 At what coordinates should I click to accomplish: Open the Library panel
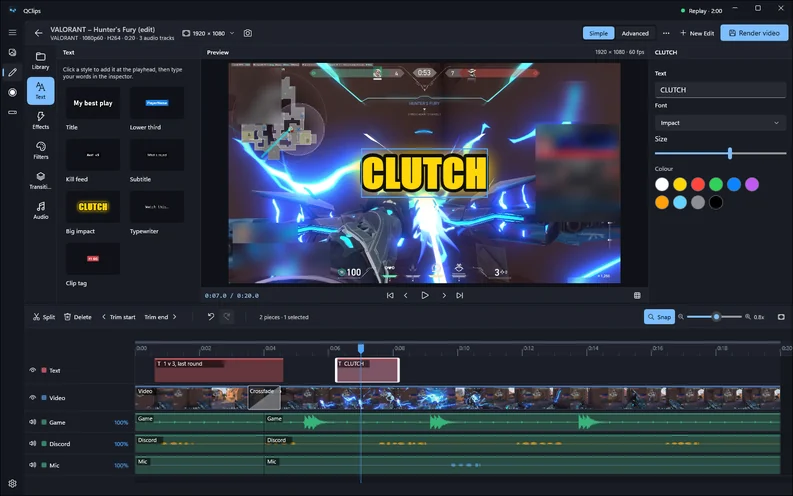(40, 61)
